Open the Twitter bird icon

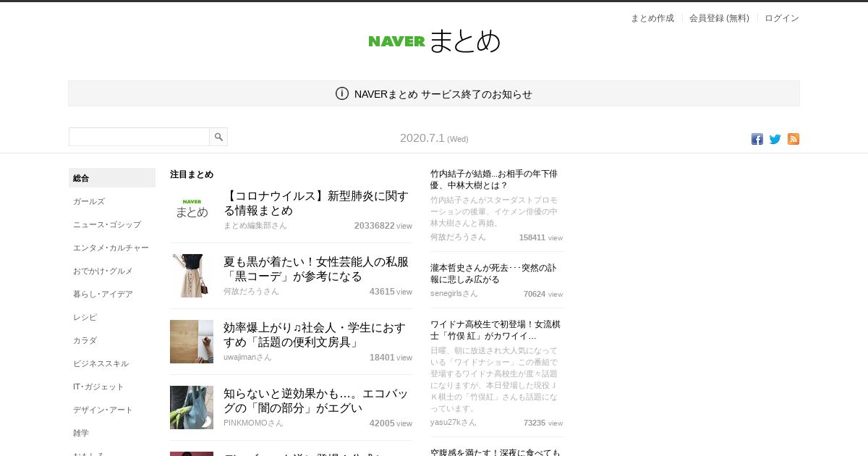tap(775, 139)
